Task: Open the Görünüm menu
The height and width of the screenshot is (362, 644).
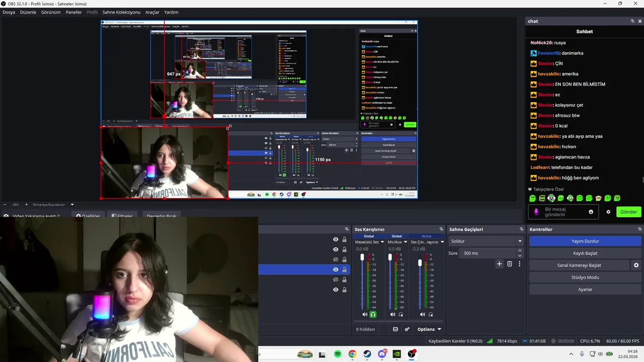Action: coord(51,12)
